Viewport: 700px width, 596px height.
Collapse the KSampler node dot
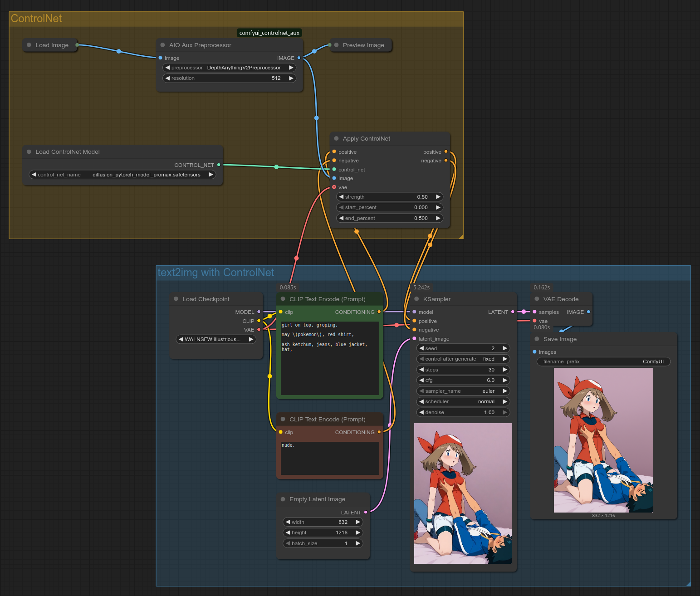[x=416, y=299]
